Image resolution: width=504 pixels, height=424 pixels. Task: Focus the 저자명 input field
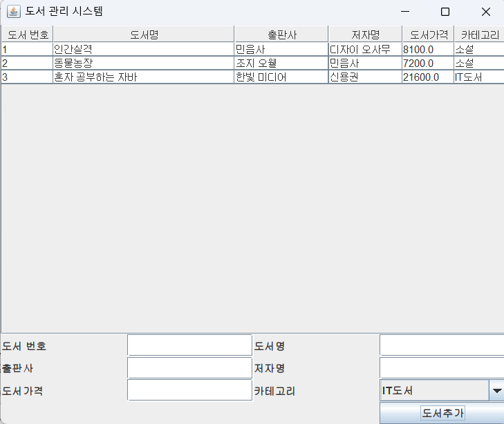coord(442,368)
